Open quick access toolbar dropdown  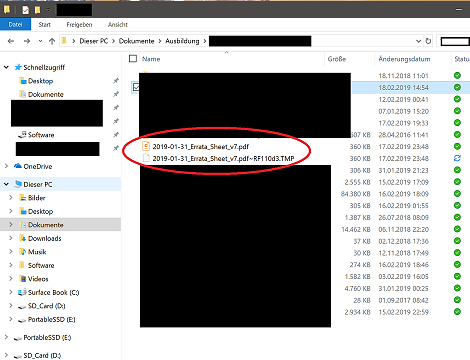point(48,10)
